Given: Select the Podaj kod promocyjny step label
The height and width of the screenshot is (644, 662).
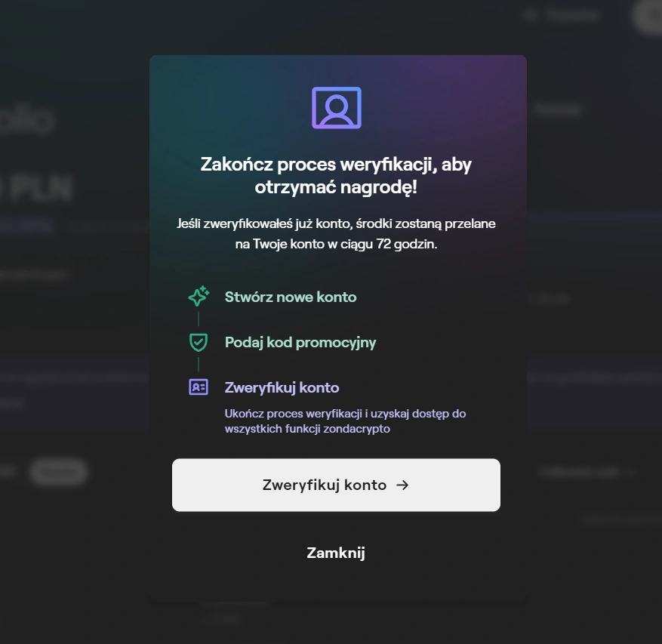Looking at the screenshot, I should tap(300, 343).
